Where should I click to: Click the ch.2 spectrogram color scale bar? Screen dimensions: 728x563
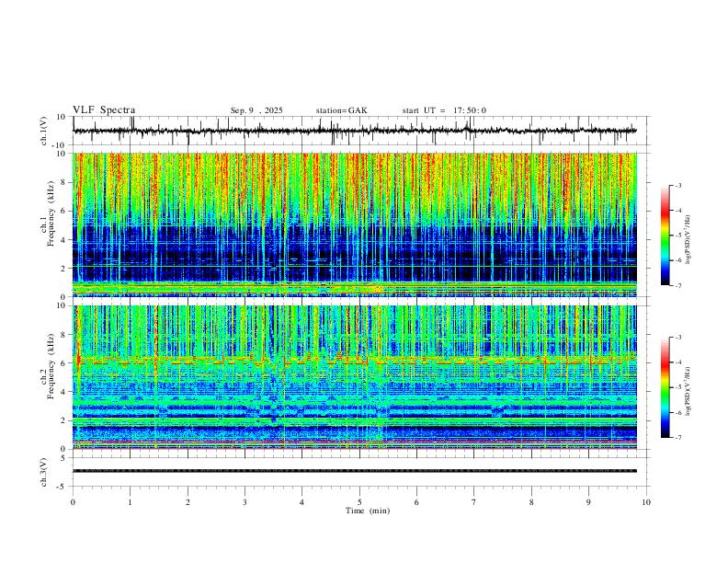coord(665,387)
